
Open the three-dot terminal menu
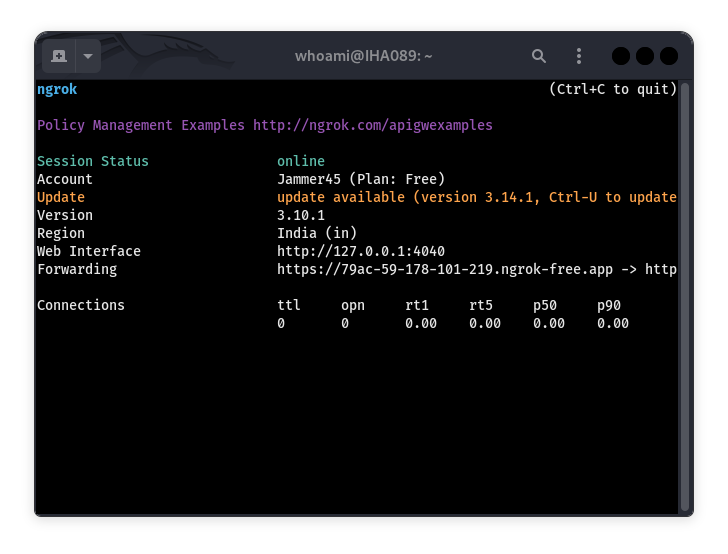click(578, 56)
